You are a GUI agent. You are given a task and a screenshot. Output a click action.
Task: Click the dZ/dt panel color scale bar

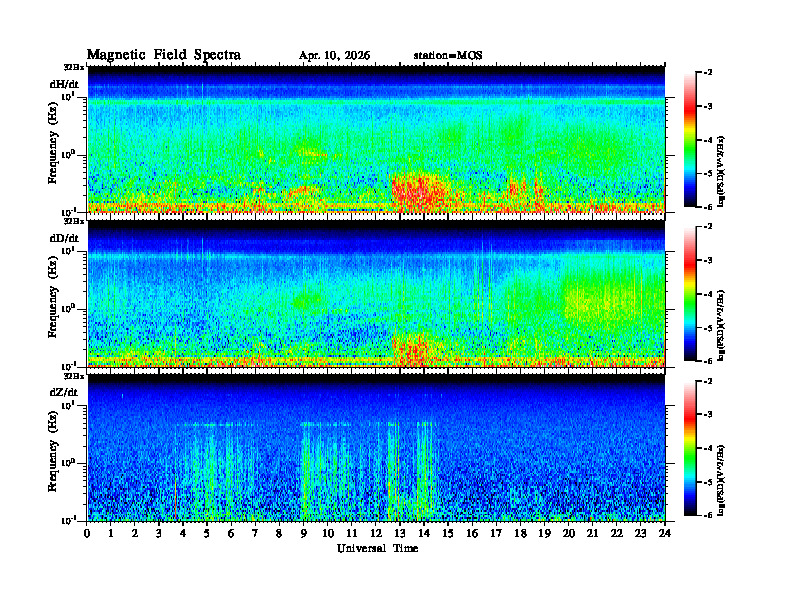point(690,447)
